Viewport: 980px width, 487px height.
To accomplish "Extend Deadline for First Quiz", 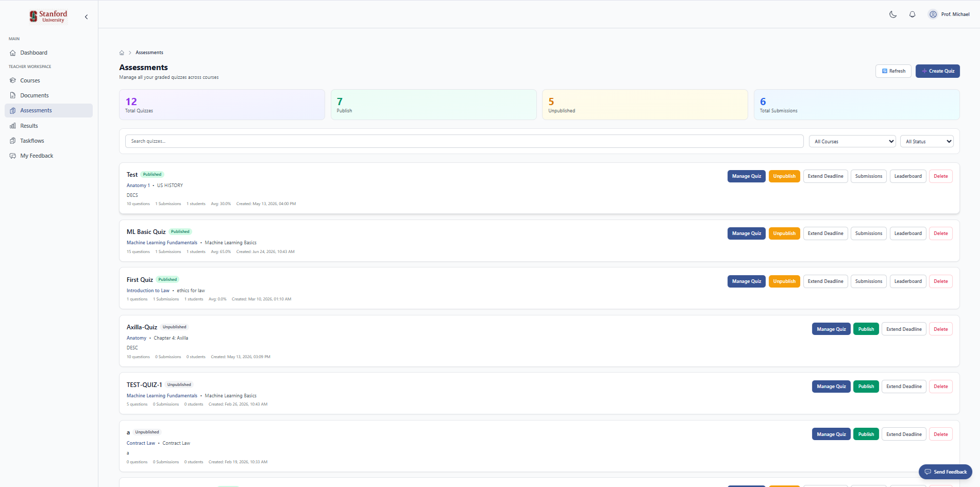I will [x=825, y=281].
